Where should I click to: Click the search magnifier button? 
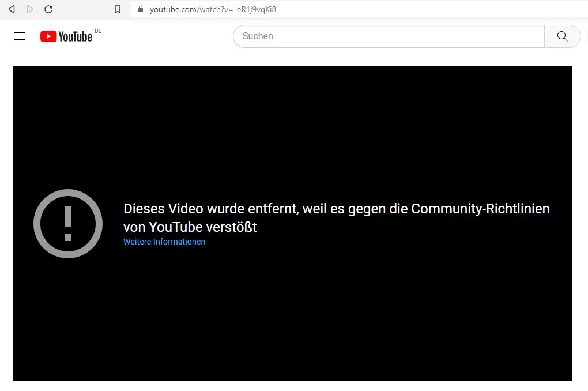tap(562, 36)
